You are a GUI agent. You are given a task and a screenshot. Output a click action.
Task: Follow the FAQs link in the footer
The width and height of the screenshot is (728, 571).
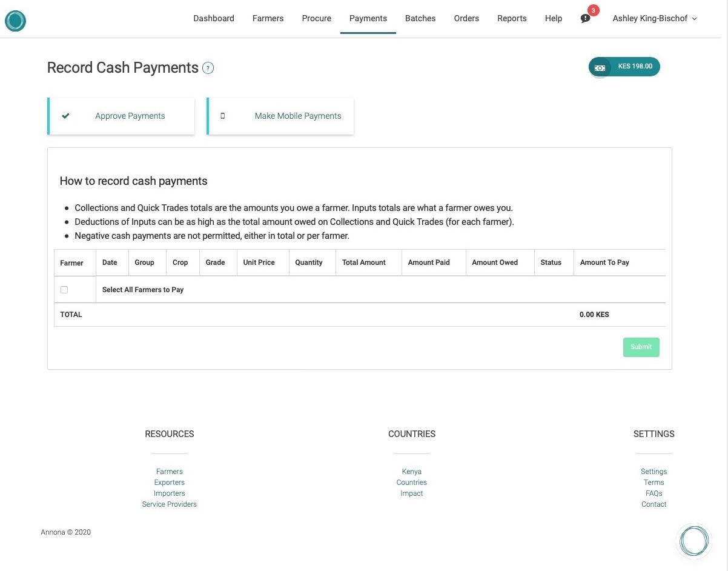click(x=654, y=493)
